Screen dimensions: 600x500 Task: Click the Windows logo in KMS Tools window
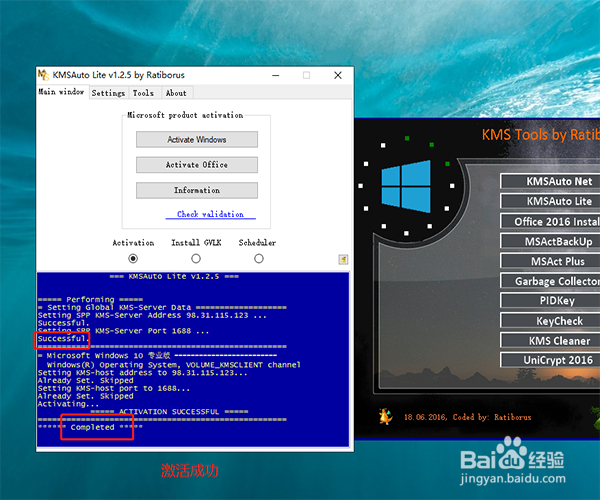pos(406,186)
